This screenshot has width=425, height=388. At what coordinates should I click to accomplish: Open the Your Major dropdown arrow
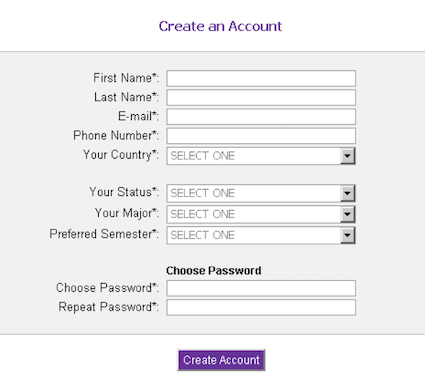[x=347, y=214]
